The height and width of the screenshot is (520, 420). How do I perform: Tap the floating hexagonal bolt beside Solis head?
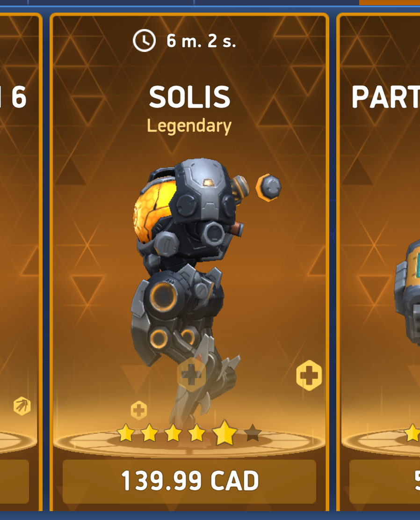268,187
